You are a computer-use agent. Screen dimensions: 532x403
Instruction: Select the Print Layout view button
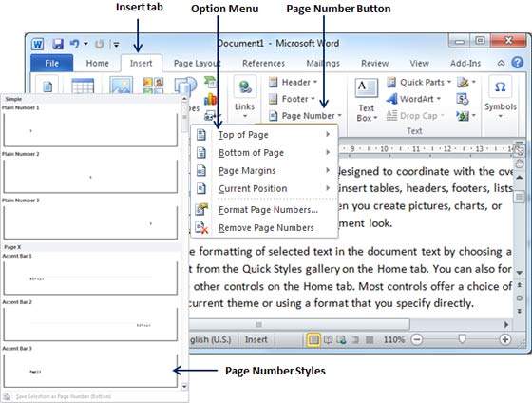313,339
